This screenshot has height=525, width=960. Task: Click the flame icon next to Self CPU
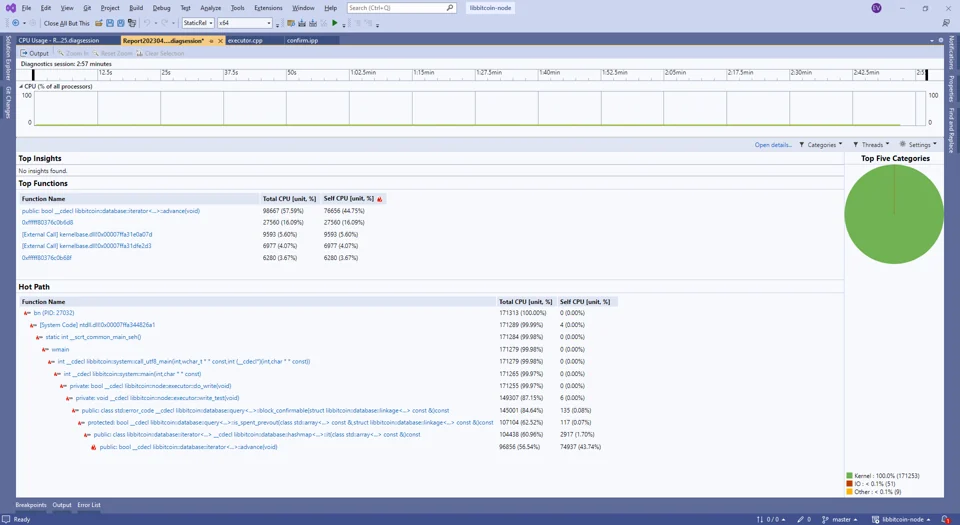[380, 199]
